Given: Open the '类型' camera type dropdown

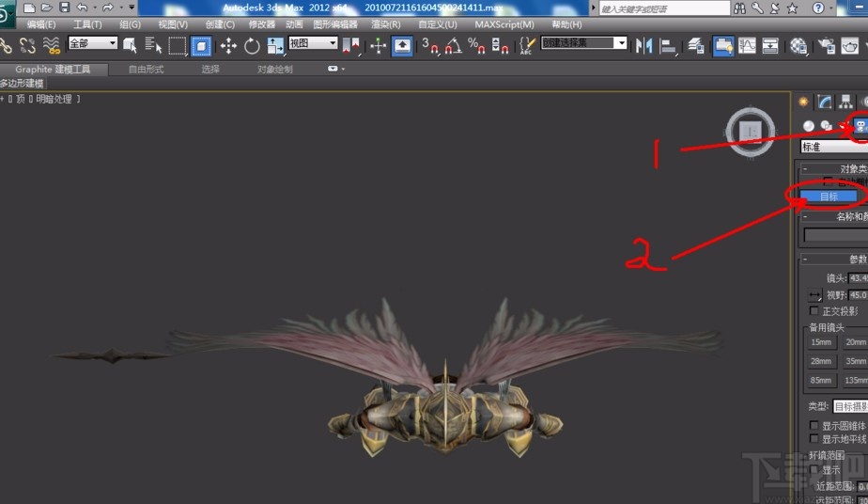Looking at the screenshot, I should tap(850, 406).
